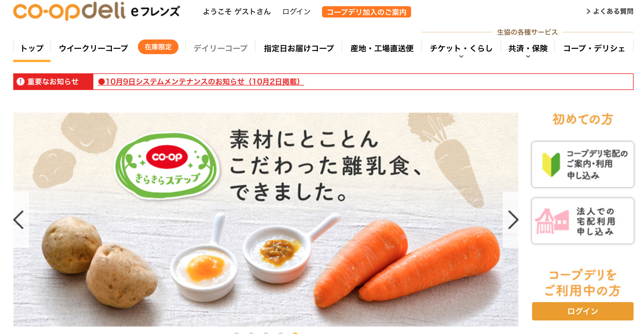This screenshot has width=644, height=334.
Task: Click the コープデリ加入のご案内 button
Action: click(366, 12)
